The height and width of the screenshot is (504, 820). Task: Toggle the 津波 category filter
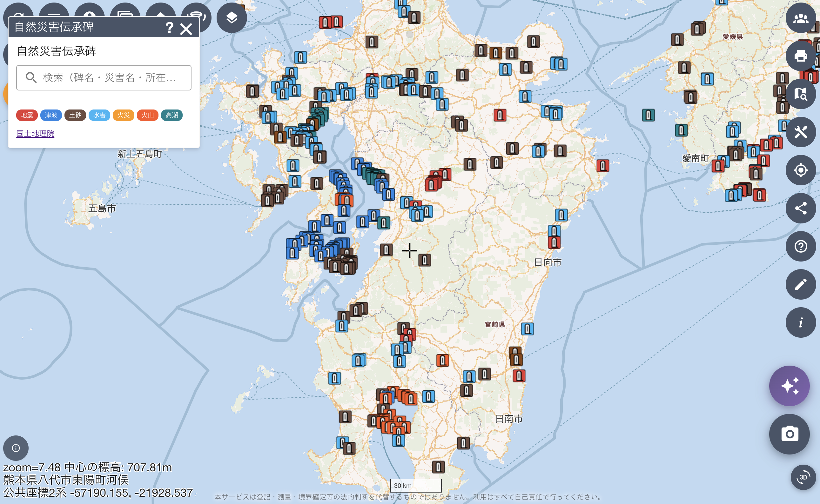[51, 115]
